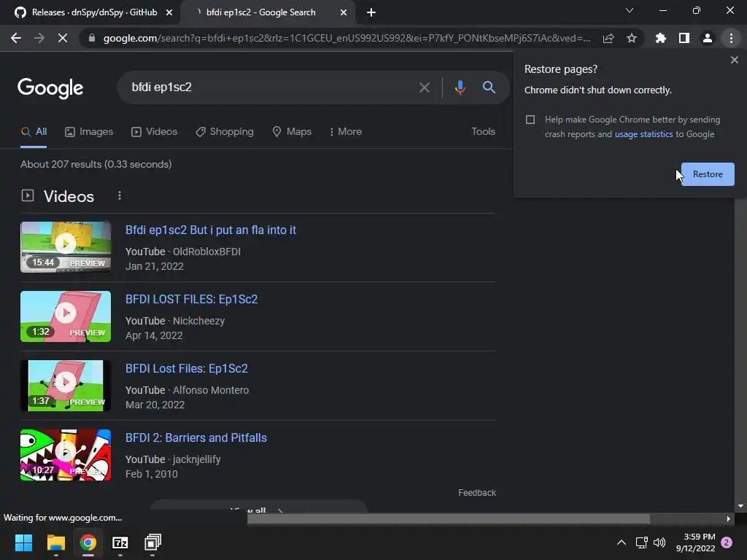This screenshot has width=747, height=560.
Task: Play Bfdi ep1sc2 fla video thumbnail
Action: 66,247
